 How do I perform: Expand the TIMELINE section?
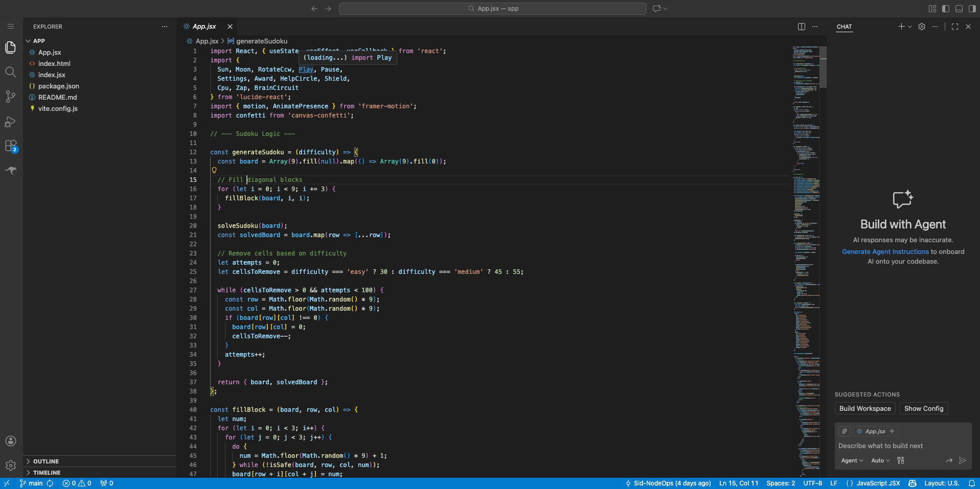(47, 473)
